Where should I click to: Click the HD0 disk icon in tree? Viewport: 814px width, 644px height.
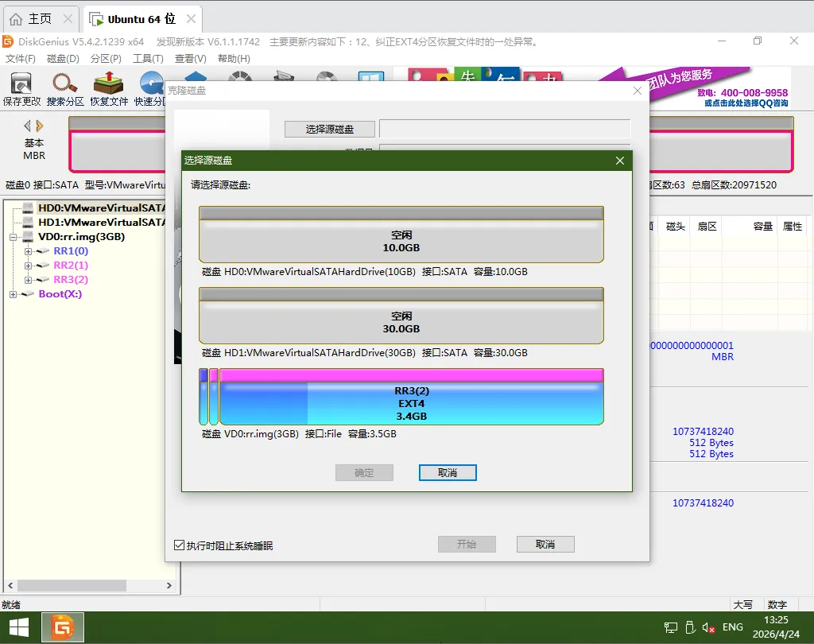(x=28, y=208)
